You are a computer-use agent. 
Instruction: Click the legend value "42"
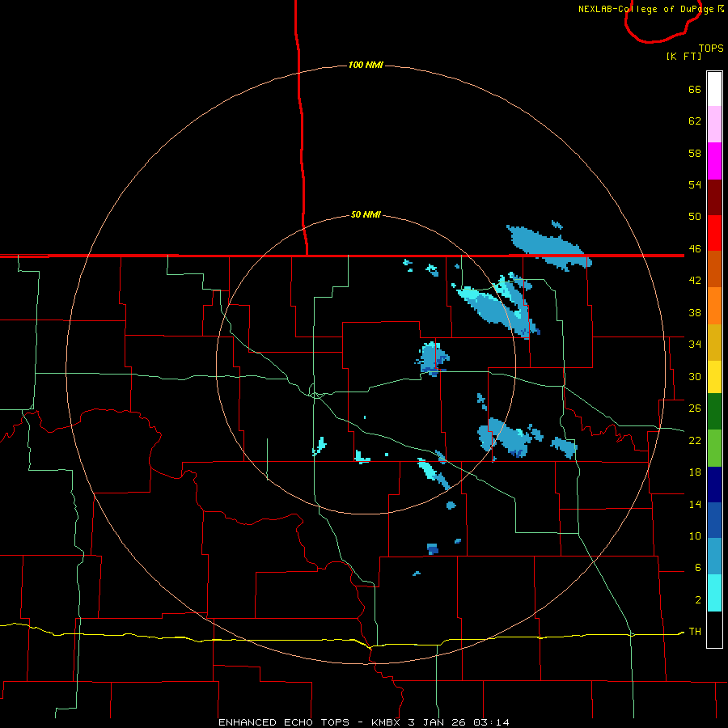pos(695,281)
